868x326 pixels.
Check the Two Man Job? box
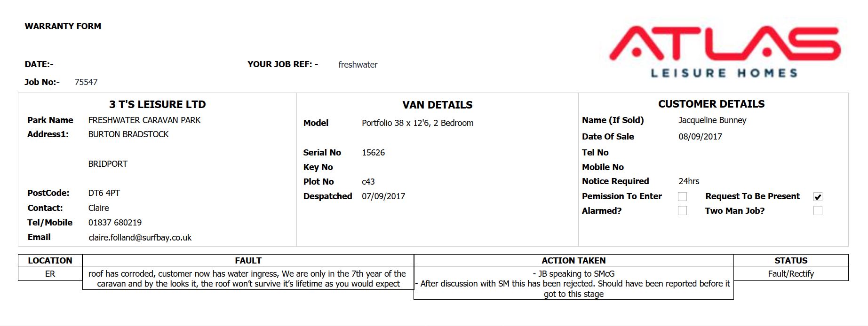[818, 211]
